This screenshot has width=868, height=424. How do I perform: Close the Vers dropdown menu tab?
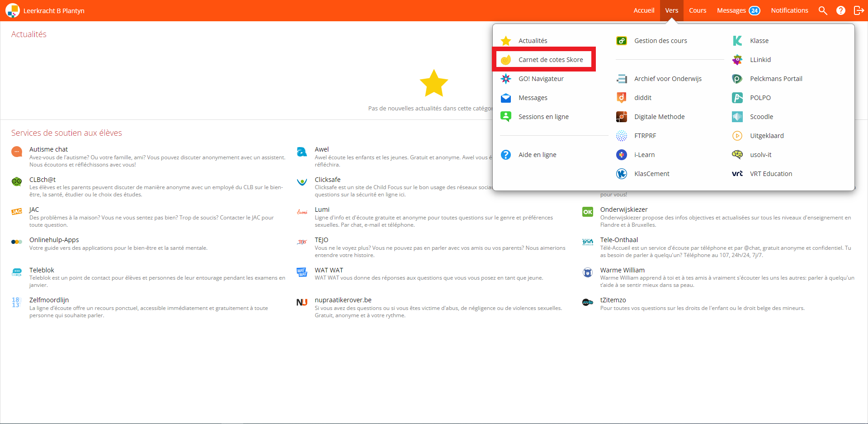pos(671,10)
